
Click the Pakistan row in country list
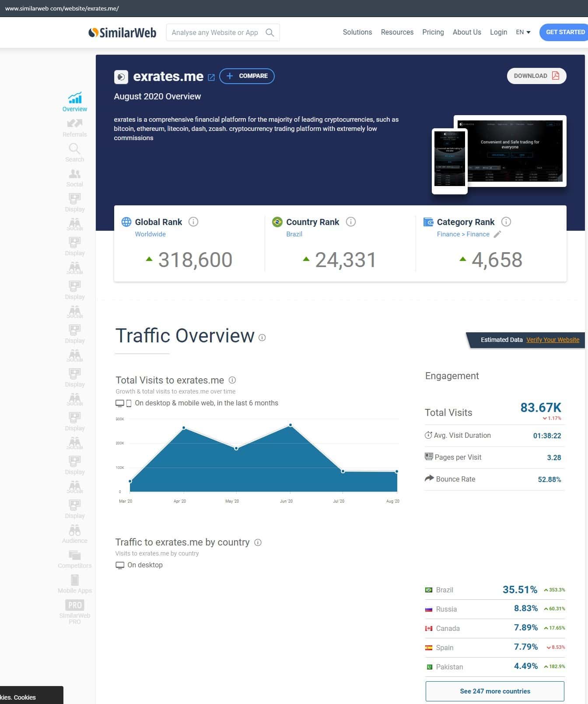click(x=495, y=667)
